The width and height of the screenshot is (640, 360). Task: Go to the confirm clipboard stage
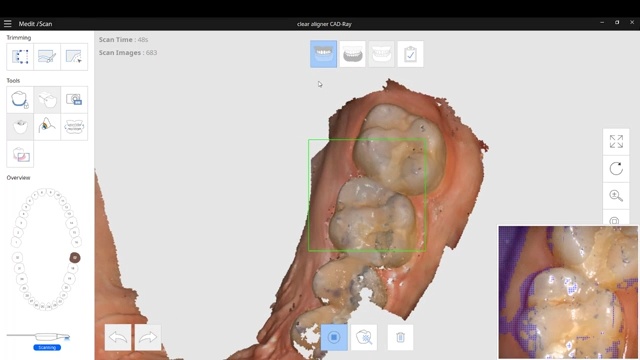[x=410, y=54]
